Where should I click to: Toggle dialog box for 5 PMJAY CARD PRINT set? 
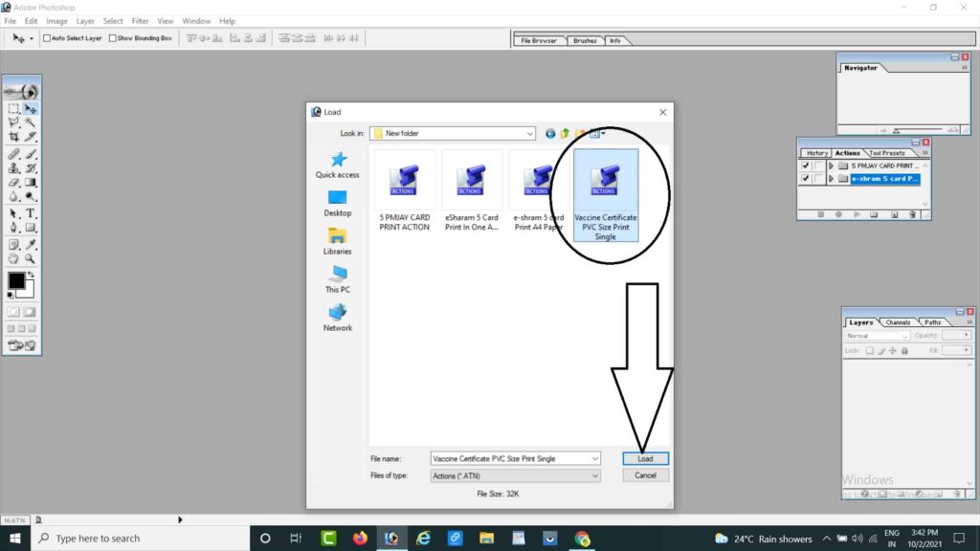coord(817,166)
